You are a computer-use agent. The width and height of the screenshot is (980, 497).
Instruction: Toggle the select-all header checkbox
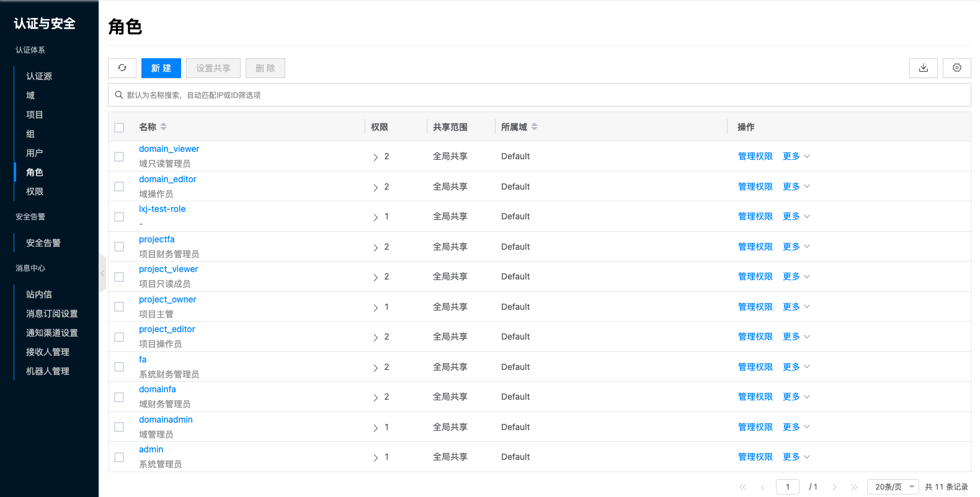tap(119, 128)
